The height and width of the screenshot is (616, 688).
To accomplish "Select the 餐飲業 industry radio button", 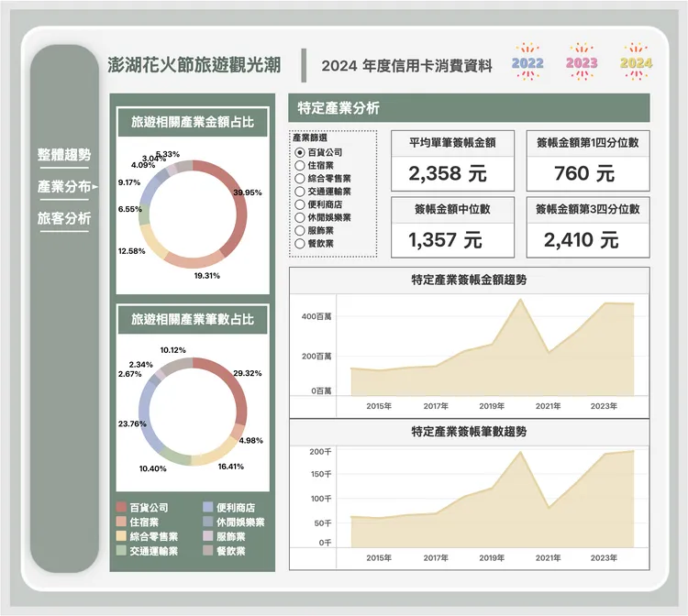I will tap(300, 243).
